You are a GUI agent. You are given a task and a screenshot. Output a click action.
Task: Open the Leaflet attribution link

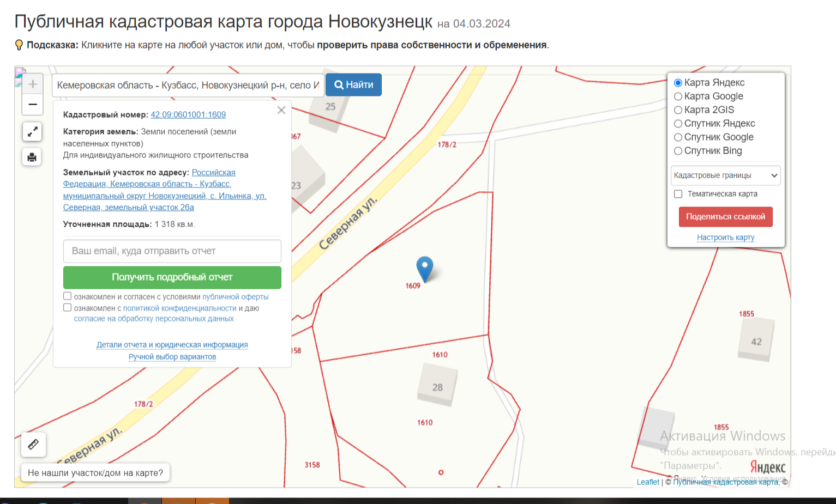point(648,482)
